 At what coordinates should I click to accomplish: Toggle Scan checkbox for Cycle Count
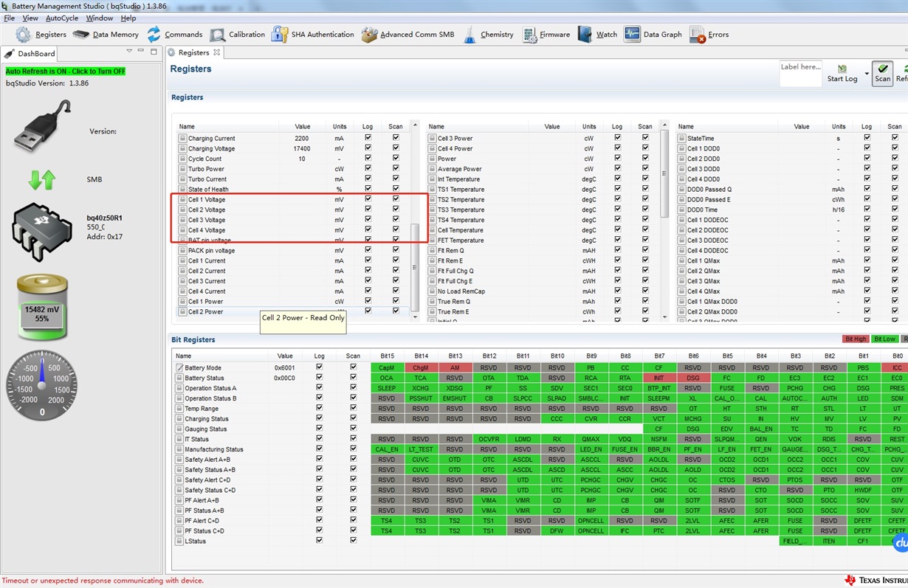click(396, 159)
